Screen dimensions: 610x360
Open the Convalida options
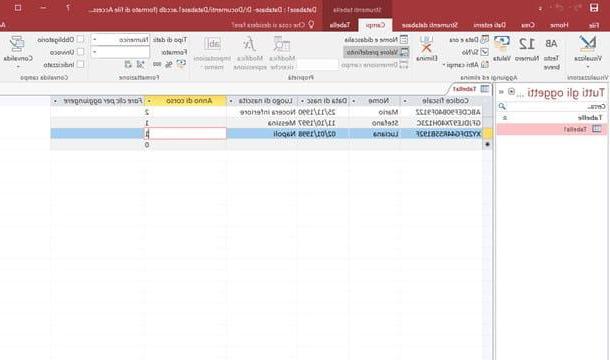pyautogui.click(x=18, y=53)
